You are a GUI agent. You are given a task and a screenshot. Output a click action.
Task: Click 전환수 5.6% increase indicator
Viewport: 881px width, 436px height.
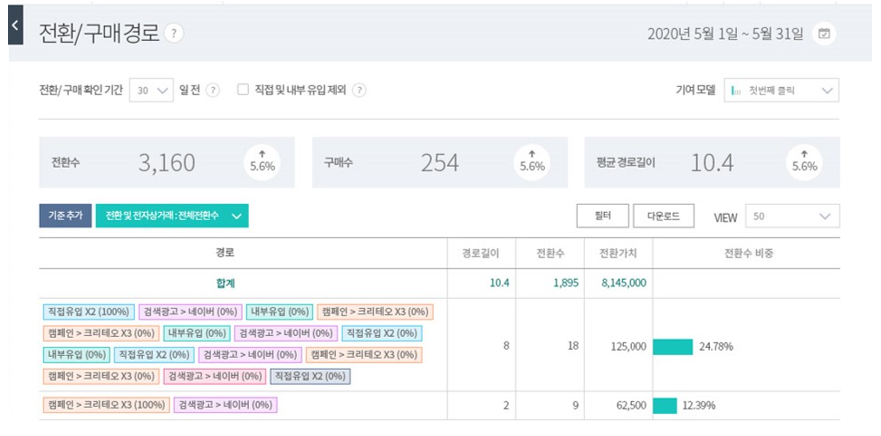(x=262, y=161)
